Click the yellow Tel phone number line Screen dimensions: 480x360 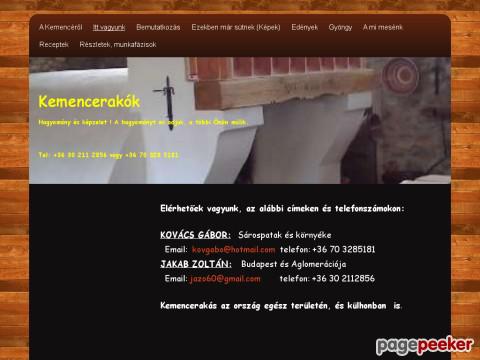tap(109, 155)
